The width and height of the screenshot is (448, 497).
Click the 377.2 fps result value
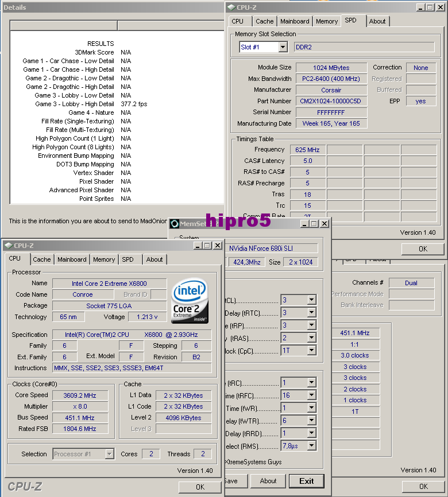(134, 104)
